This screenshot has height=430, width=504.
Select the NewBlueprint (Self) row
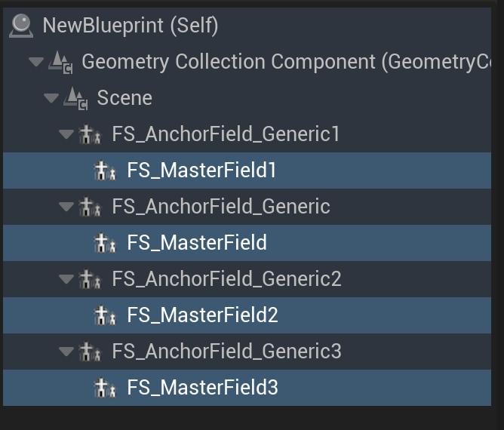tap(130, 26)
